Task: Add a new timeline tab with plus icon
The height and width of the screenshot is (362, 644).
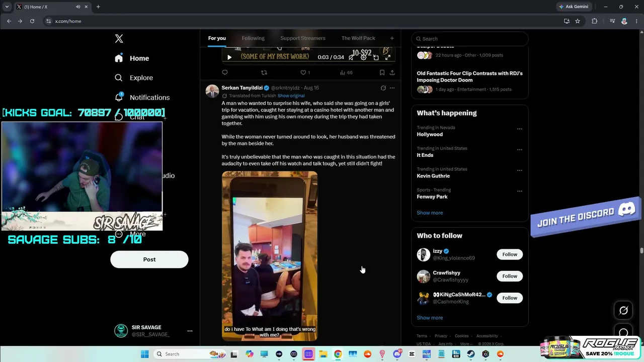Action: click(392, 38)
